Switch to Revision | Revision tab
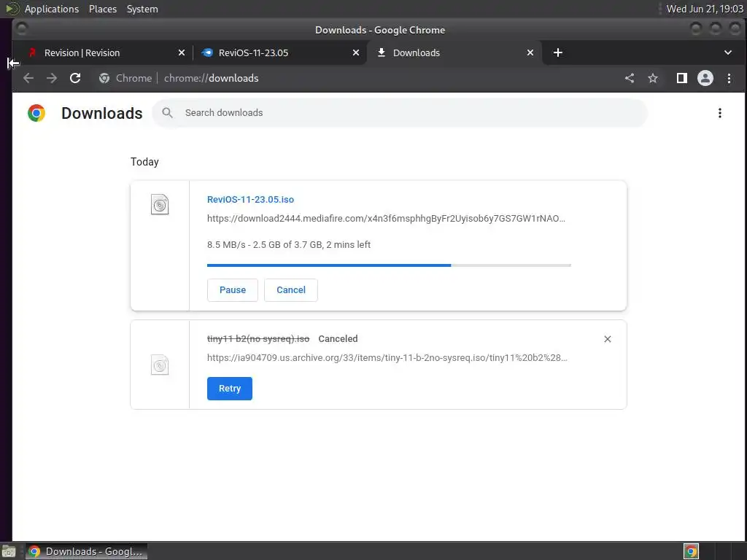 coord(101,52)
